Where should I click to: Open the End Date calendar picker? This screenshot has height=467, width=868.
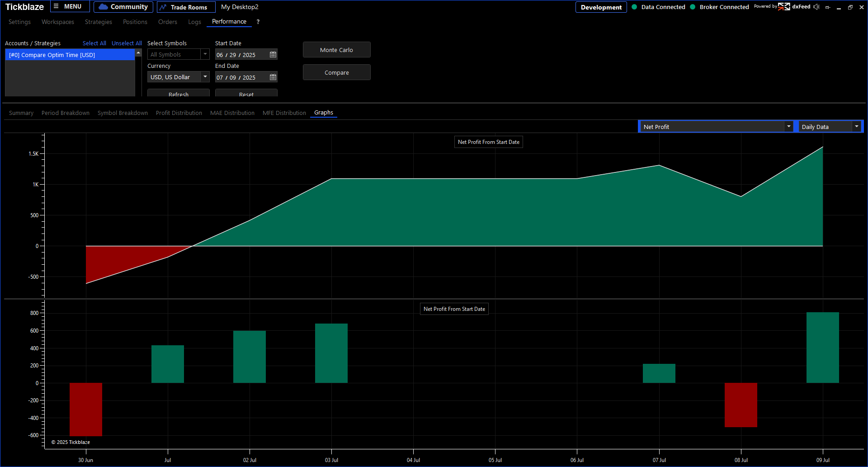(x=273, y=77)
